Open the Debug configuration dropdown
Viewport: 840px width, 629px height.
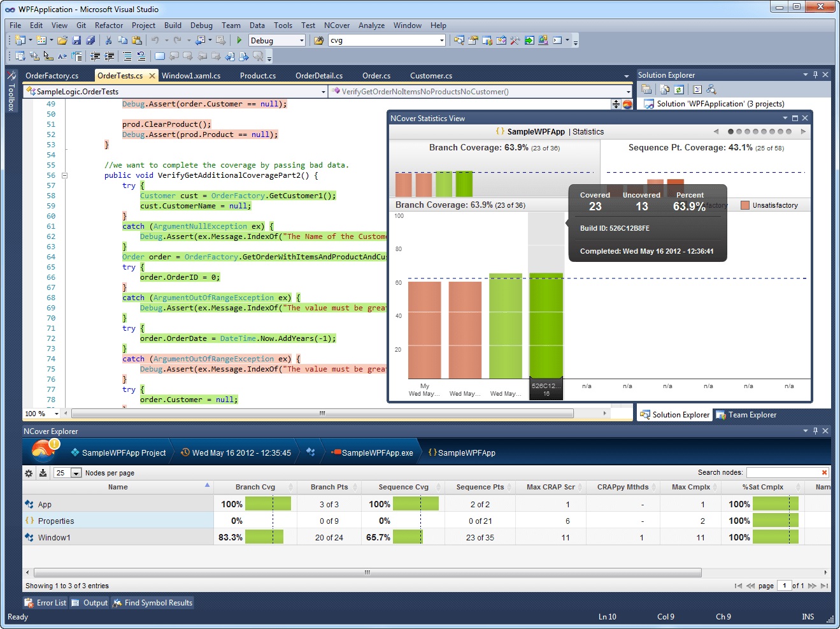point(302,40)
